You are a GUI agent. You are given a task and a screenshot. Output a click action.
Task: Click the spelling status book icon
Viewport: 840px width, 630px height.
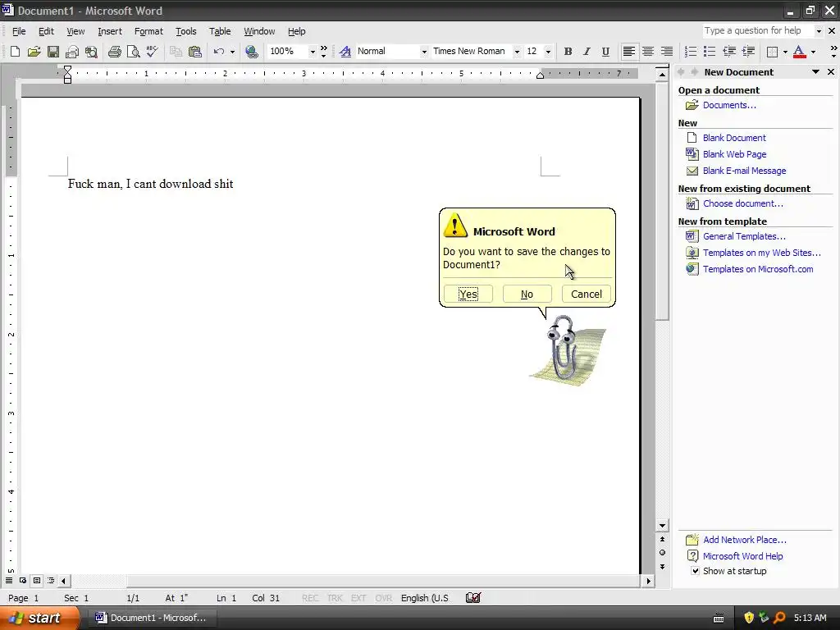click(473, 598)
